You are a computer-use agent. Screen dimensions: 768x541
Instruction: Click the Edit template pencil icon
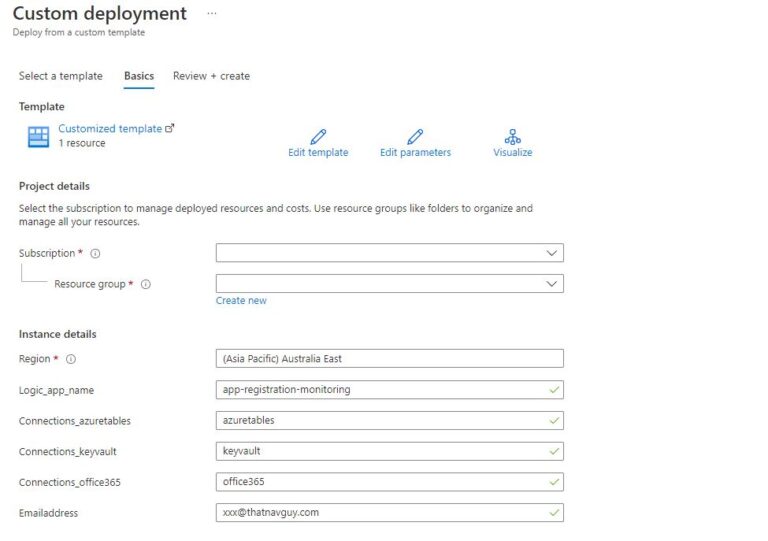318,137
